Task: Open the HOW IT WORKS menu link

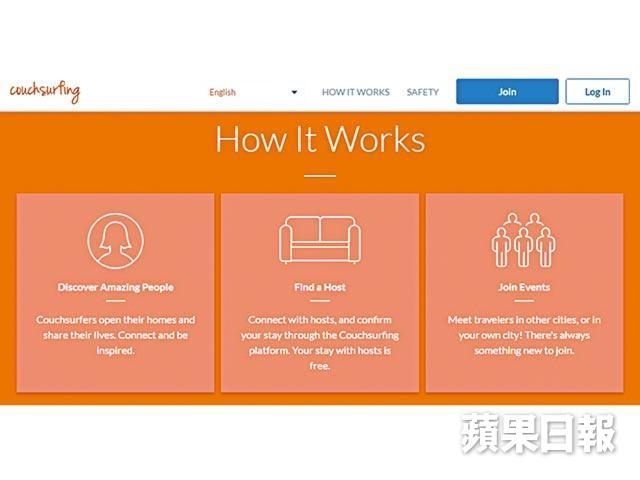Action: pos(356,92)
